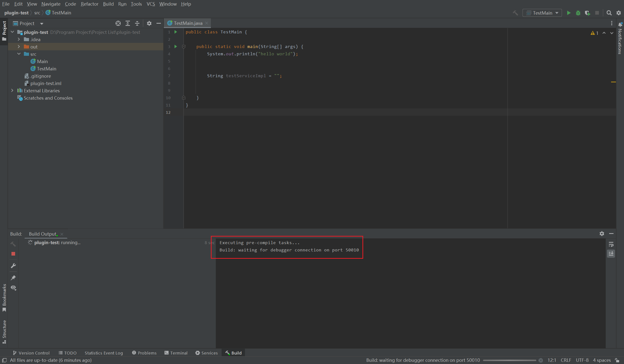Open IDE settings gear in top-right toolbar
The height and width of the screenshot is (364, 624).
pyautogui.click(x=619, y=13)
